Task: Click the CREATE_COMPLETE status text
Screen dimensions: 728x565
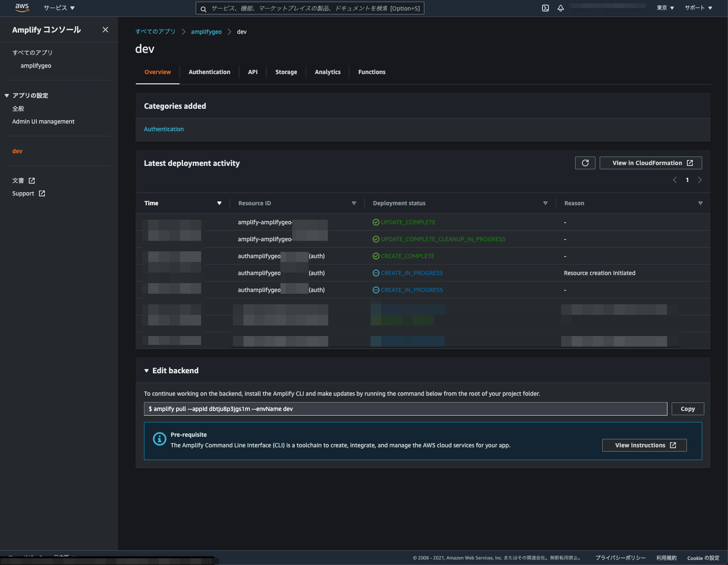Action: pyautogui.click(x=407, y=256)
